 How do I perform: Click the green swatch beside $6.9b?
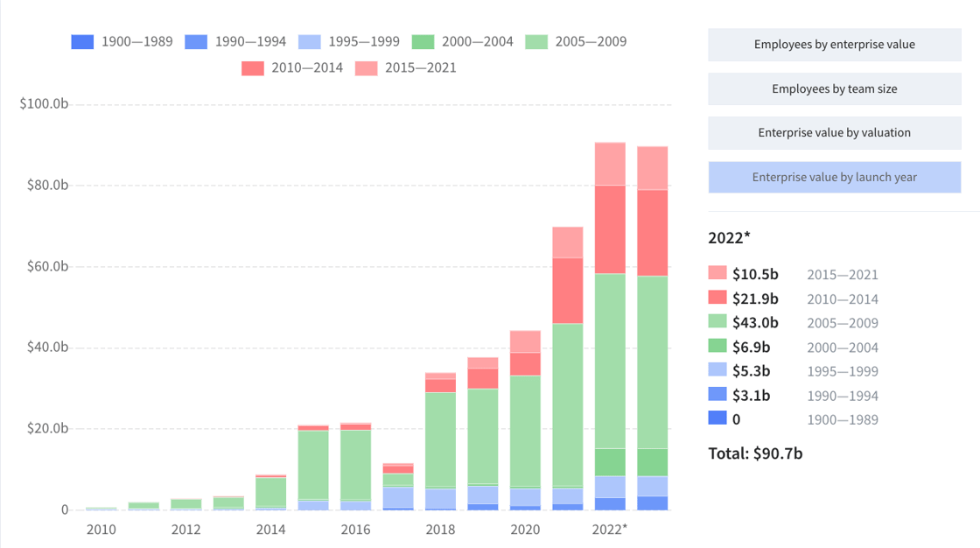[x=717, y=345]
